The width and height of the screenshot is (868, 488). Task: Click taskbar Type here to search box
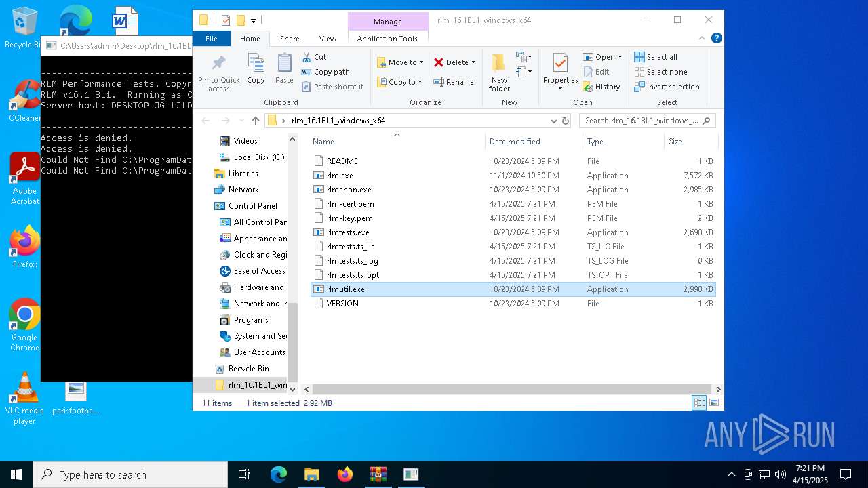point(130,474)
